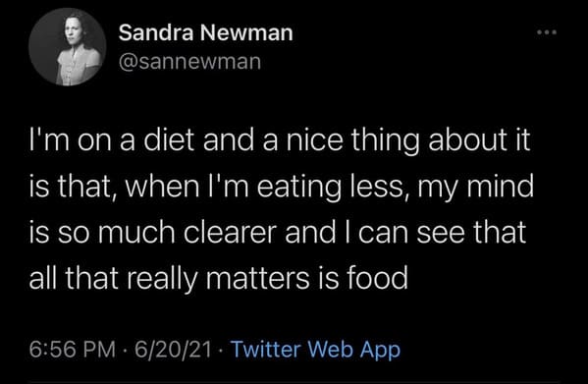This screenshot has width=588, height=384.
Task: Open the three-dot more options menu
Action: point(547,32)
